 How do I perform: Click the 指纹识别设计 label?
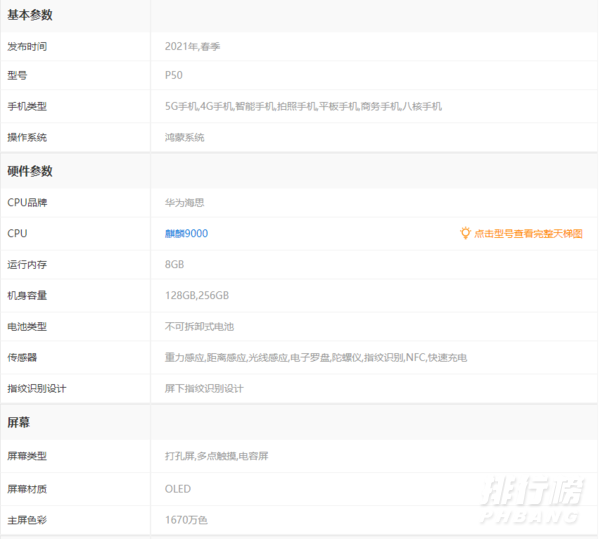37,389
